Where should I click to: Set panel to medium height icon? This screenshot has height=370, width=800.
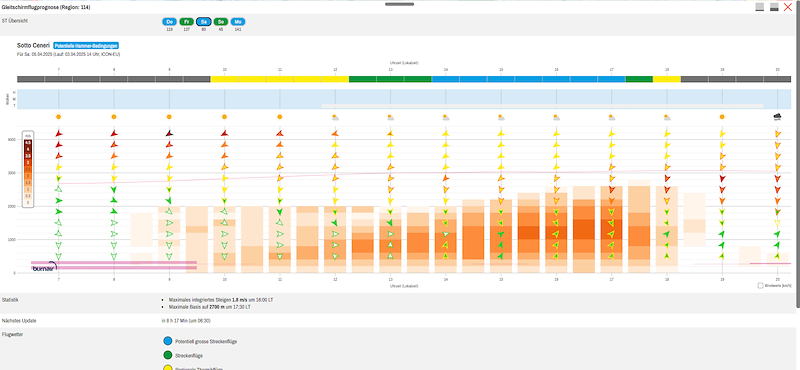[774, 7]
